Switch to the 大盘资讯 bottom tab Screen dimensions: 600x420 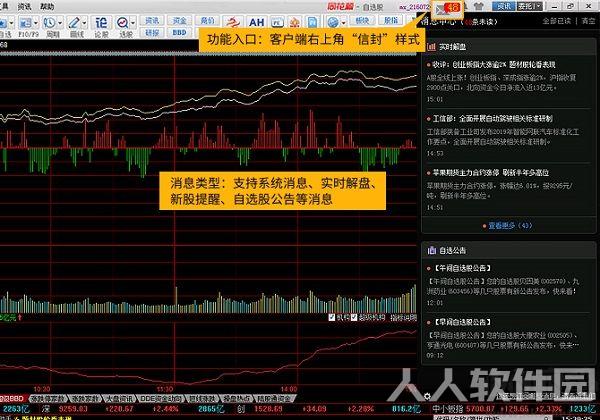pyautogui.click(x=119, y=399)
